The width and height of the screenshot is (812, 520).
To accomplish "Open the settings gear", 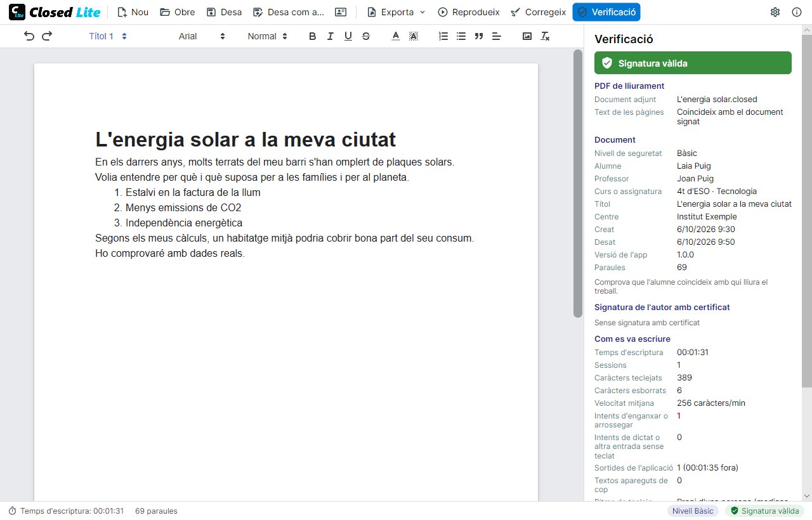I will click(775, 12).
